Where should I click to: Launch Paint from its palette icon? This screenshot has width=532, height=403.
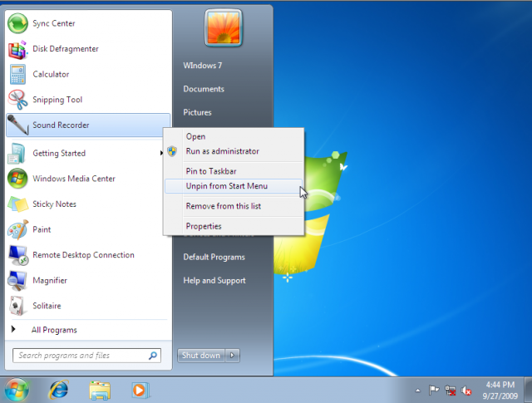pyautogui.click(x=17, y=229)
